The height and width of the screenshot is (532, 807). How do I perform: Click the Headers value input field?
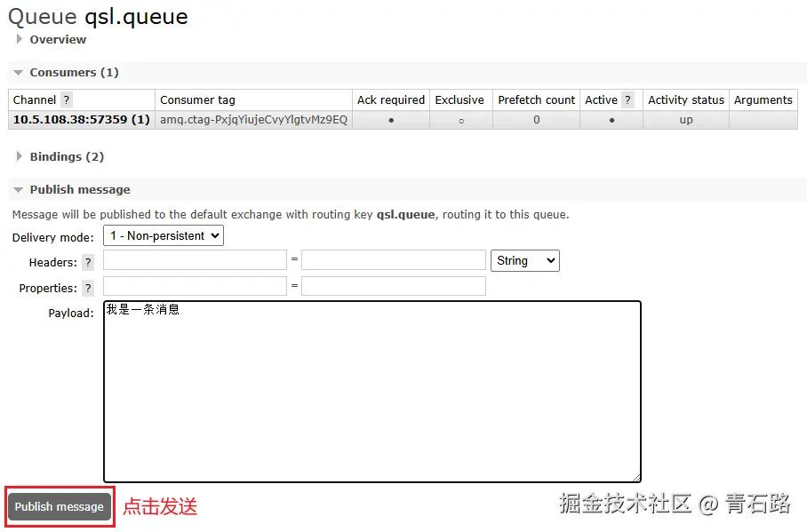(394, 261)
